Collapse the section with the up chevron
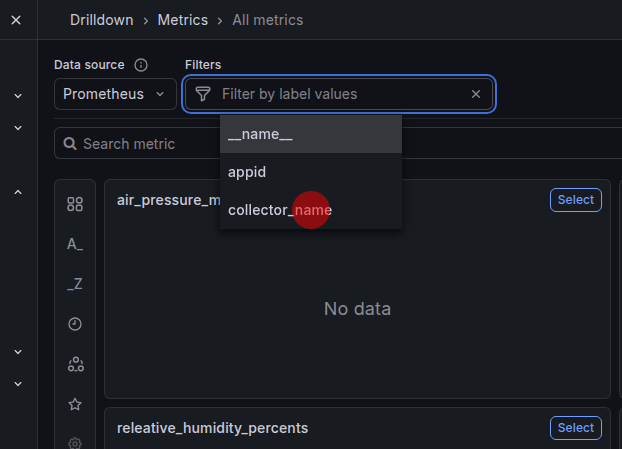This screenshot has width=622, height=449. click(18, 192)
